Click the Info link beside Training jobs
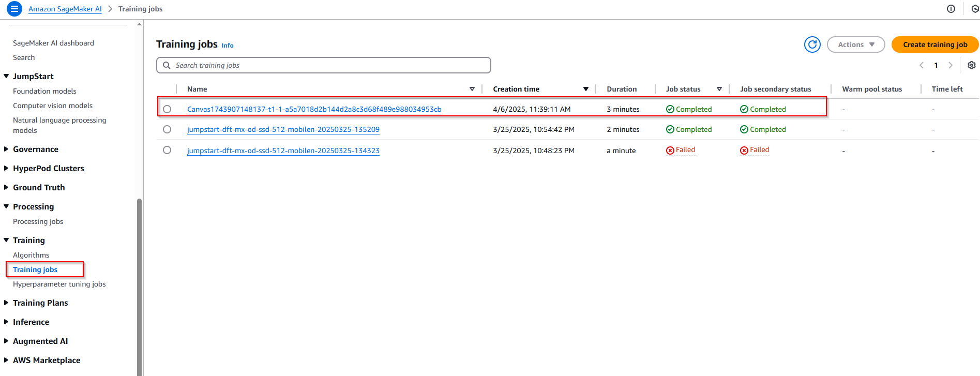Screen dimensions: 980x376 click(x=228, y=46)
